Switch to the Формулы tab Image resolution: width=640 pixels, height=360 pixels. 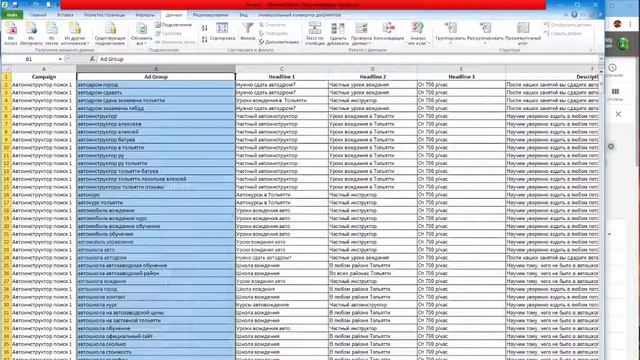pyautogui.click(x=145, y=15)
